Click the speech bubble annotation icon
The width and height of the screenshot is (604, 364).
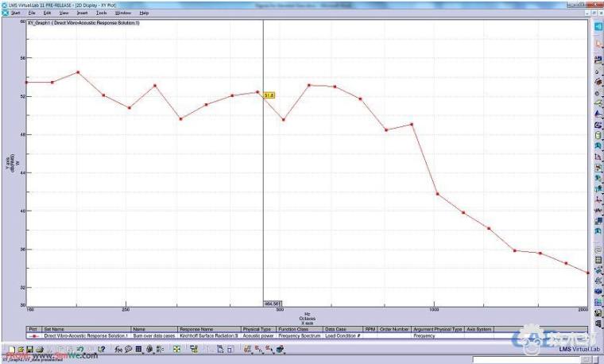coord(128,348)
